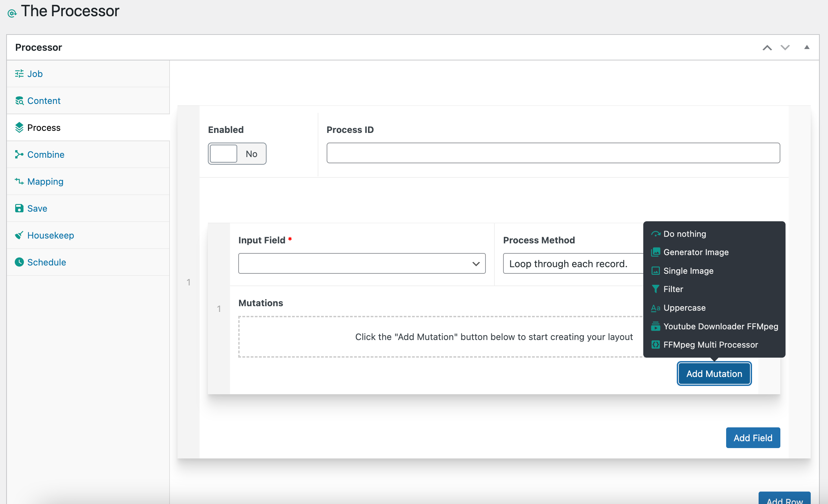Focus the Process ID text field
This screenshot has height=504, width=828.
coord(553,153)
